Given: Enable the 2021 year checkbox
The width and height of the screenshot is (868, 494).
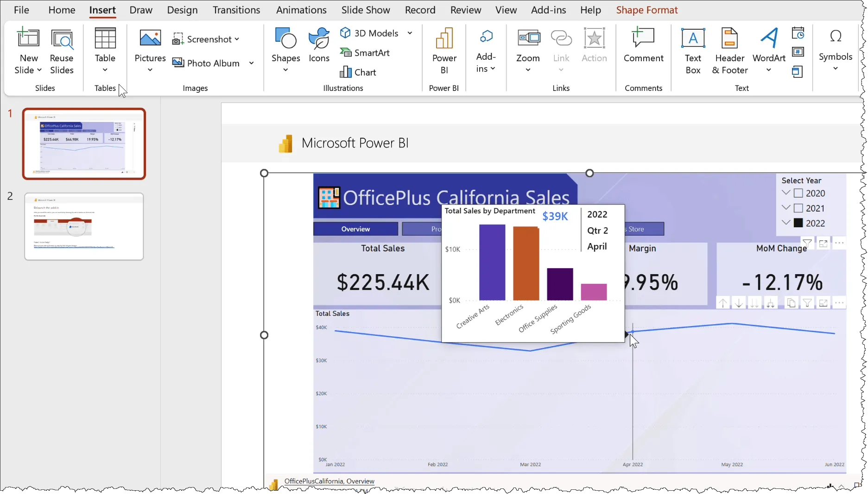Looking at the screenshot, I should coord(798,208).
